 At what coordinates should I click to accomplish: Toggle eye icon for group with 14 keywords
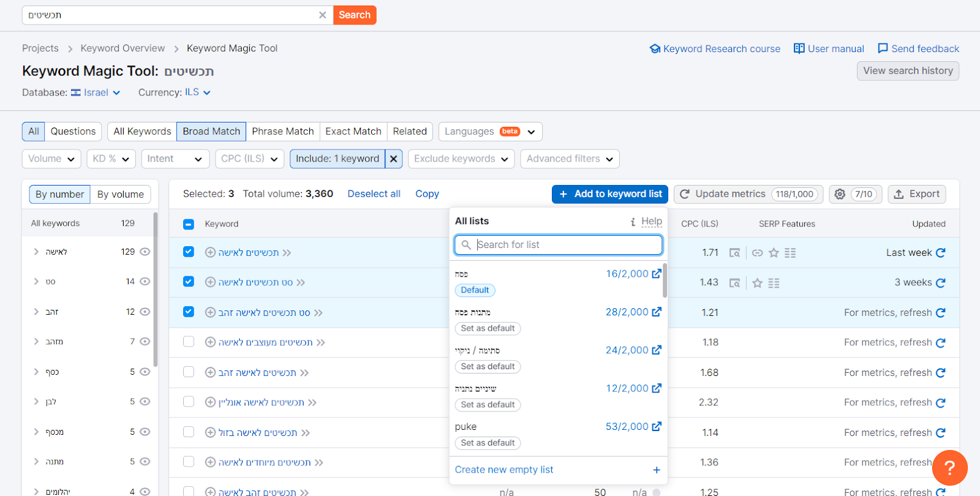click(x=145, y=282)
